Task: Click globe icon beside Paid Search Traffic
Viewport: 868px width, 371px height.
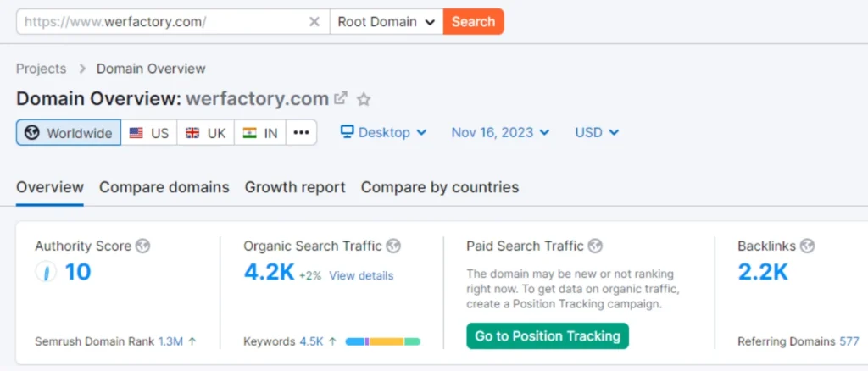Action: click(596, 246)
